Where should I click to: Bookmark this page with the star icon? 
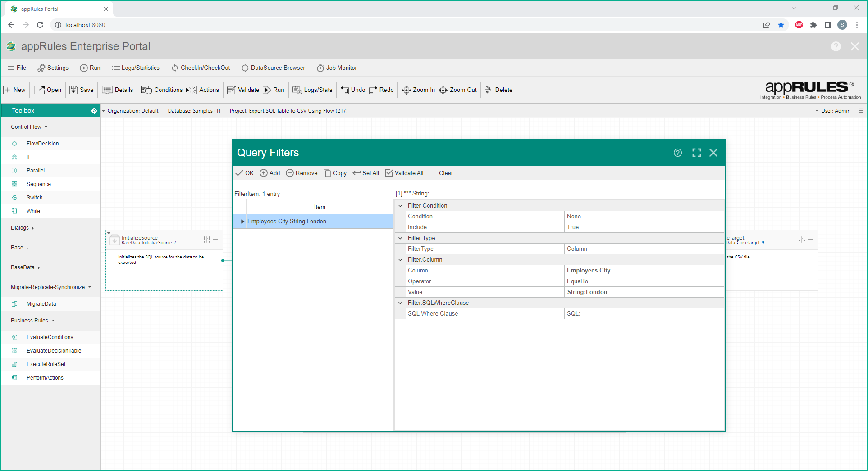point(781,25)
